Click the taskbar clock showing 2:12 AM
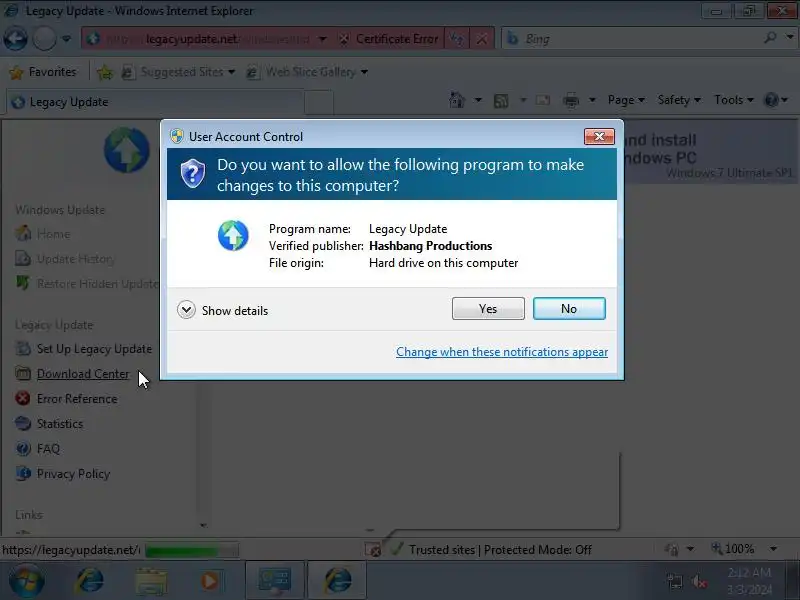The image size is (800, 600). (x=749, y=581)
